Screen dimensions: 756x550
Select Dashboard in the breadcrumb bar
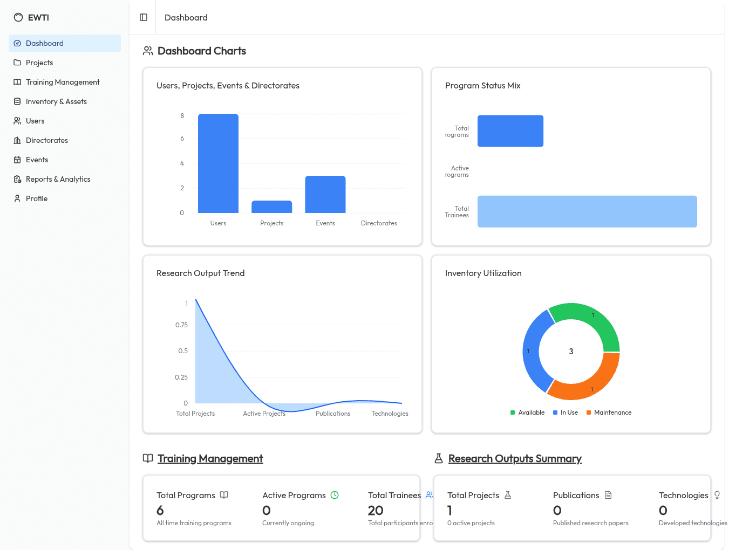[186, 17]
